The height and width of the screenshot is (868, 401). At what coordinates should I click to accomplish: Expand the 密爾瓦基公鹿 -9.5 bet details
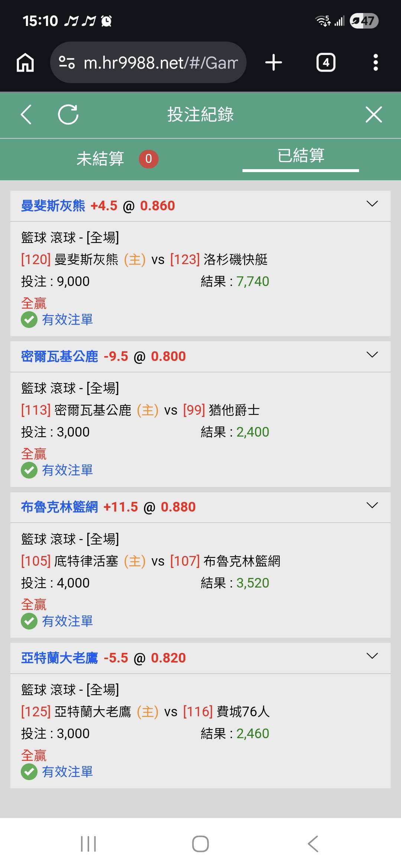[x=372, y=355]
